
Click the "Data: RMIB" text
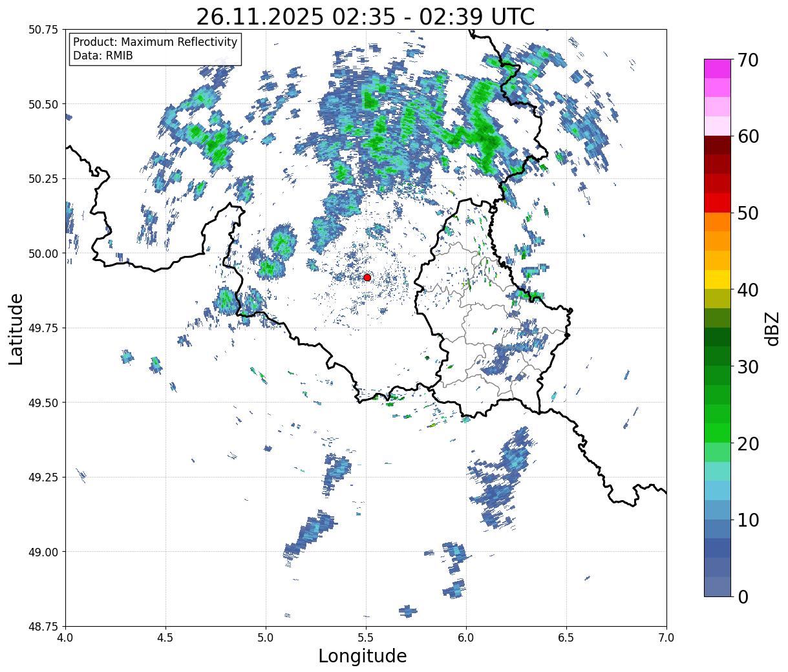pyautogui.click(x=103, y=56)
